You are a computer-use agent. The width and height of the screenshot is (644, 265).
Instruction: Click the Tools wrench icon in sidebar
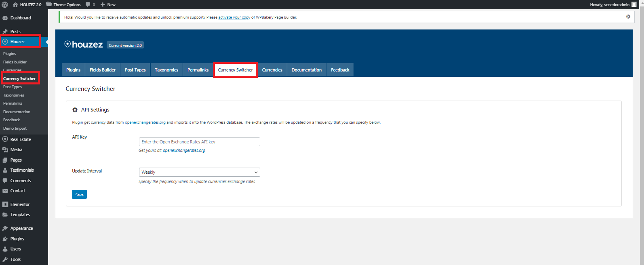pyautogui.click(x=5, y=259)
